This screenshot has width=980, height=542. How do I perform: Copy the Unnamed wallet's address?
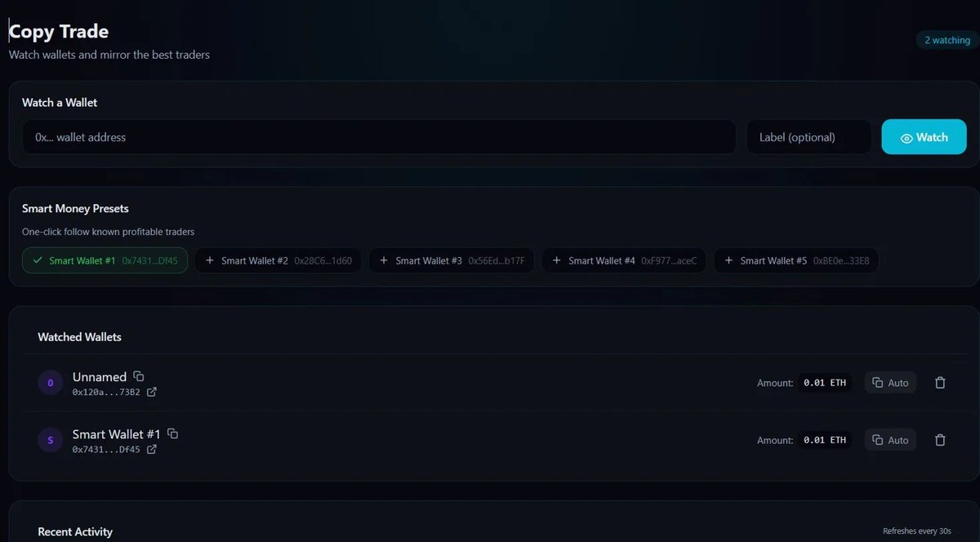(x=138, y=376)
